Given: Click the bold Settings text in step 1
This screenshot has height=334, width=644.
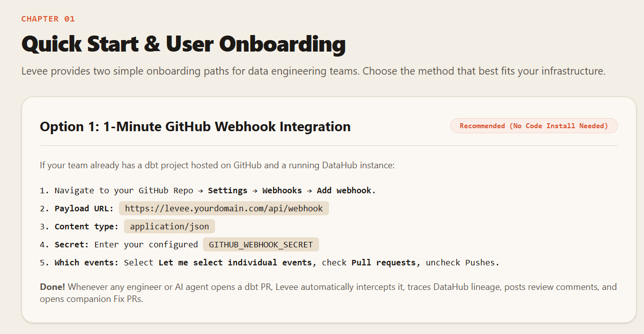Looking at the screenshot, I should coord(227,190).
